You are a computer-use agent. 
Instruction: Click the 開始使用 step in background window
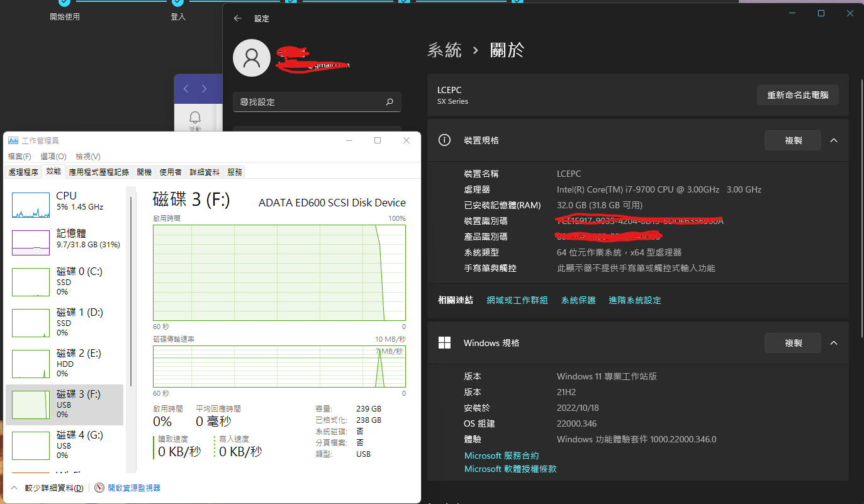click(65, 17)
